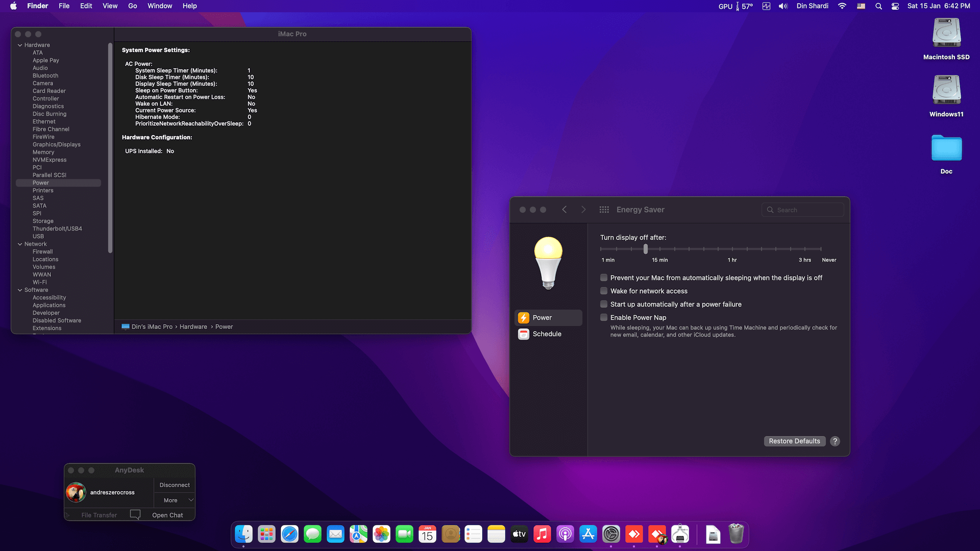Open System Preferences from the Dock

click(611, 534)
